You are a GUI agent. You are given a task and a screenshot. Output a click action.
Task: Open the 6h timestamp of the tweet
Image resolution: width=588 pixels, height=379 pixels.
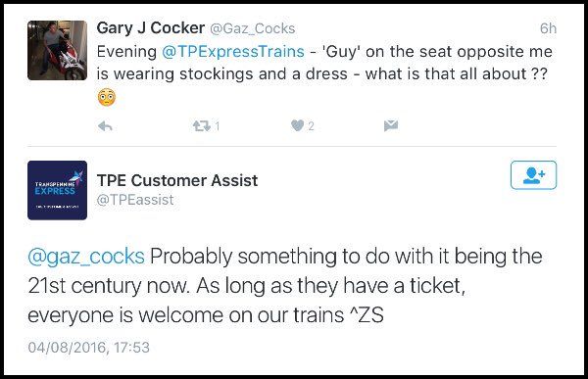548,28
